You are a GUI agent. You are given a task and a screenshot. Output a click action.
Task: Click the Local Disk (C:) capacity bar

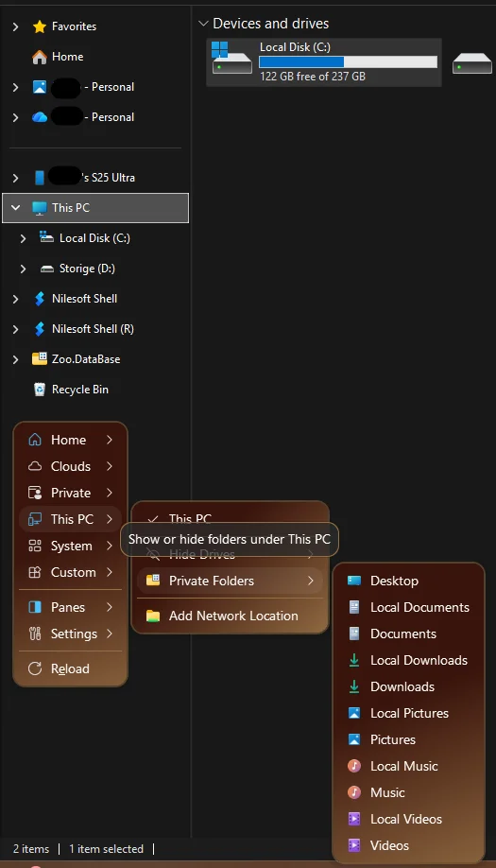(x=348, y=62)
